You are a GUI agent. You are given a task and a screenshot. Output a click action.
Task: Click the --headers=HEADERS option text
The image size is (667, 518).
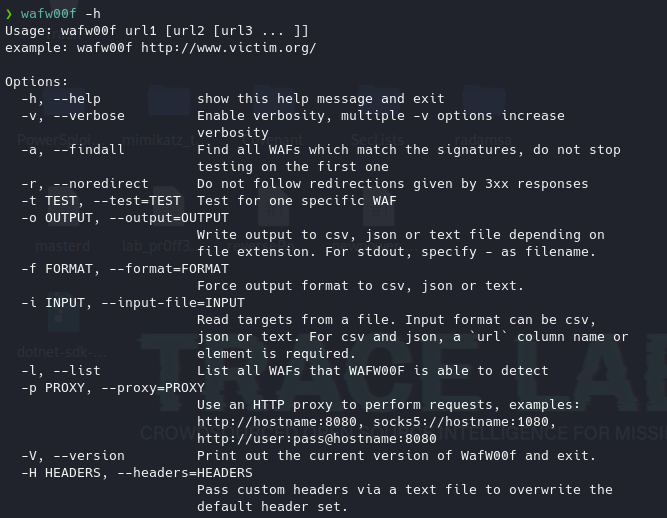click(x=185, y=473)
